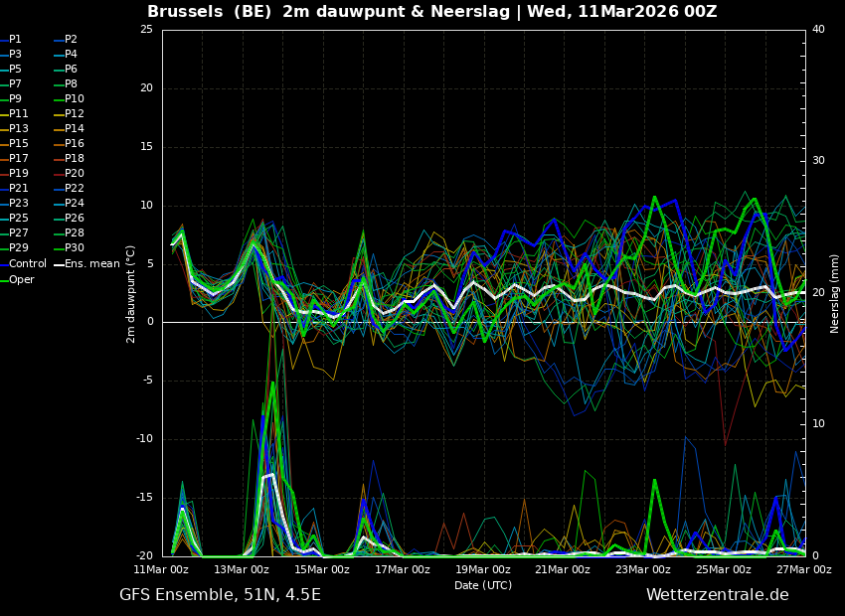Select the Control legend entry
The image size is (845, 616).
(x=23, y=264)
